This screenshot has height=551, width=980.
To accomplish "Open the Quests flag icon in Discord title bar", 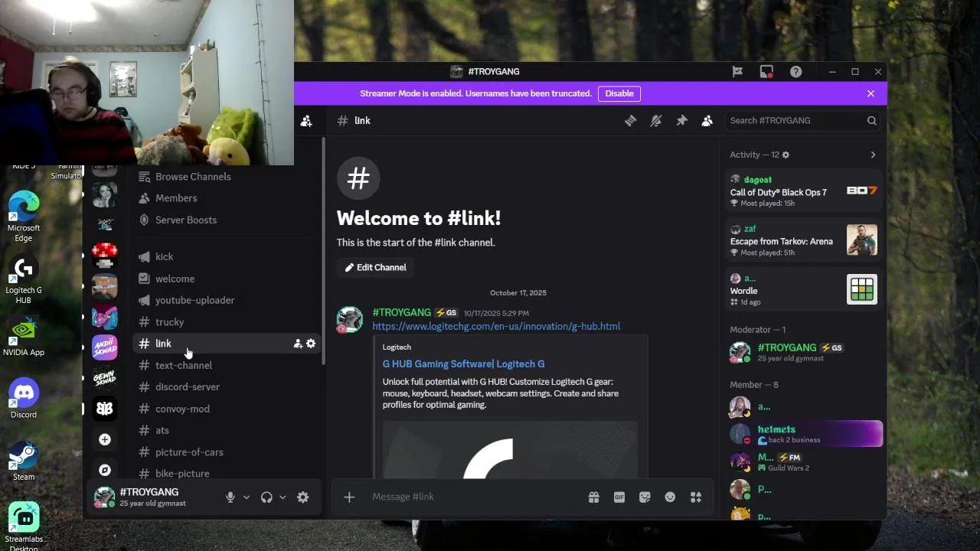I will (737, 71).
